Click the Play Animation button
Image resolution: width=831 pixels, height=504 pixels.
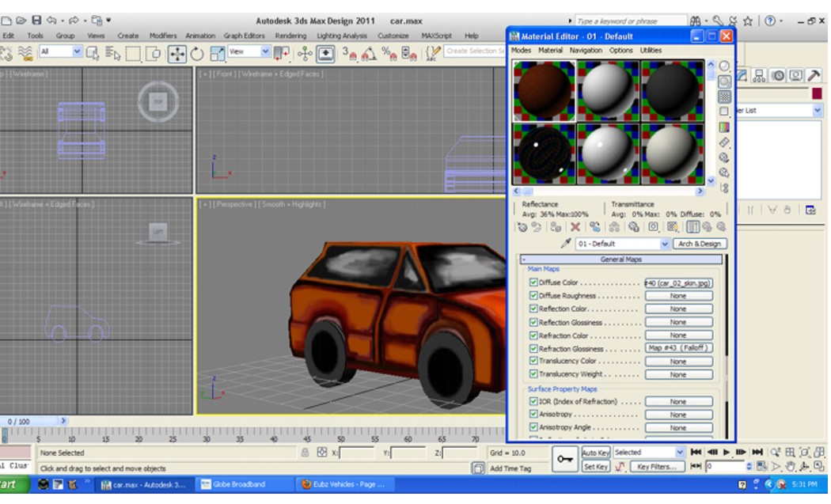[727, 452]
